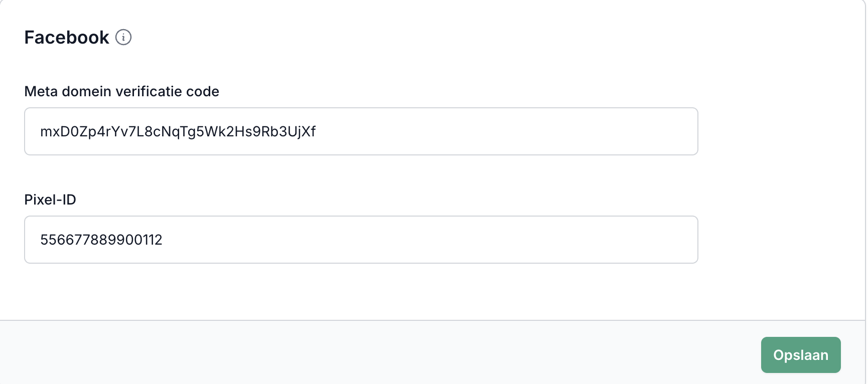Open the Facebook section info tooltip
This screenshot has height=384, width=868.
(123, 37)
